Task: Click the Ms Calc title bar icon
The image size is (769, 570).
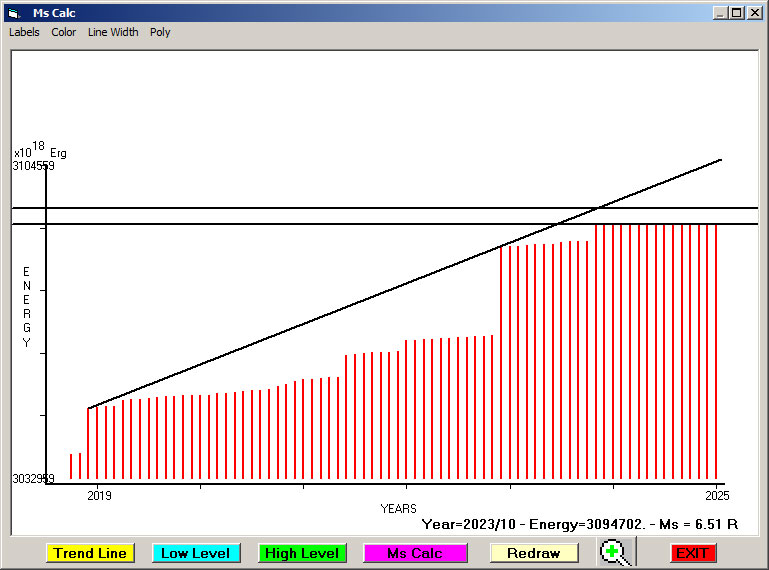Action: click(13, 13)
